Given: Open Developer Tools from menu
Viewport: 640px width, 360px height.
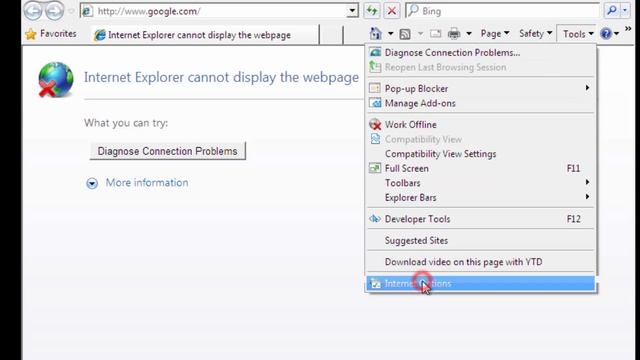Looking at the screenshot, I should (x=480, y=219).
